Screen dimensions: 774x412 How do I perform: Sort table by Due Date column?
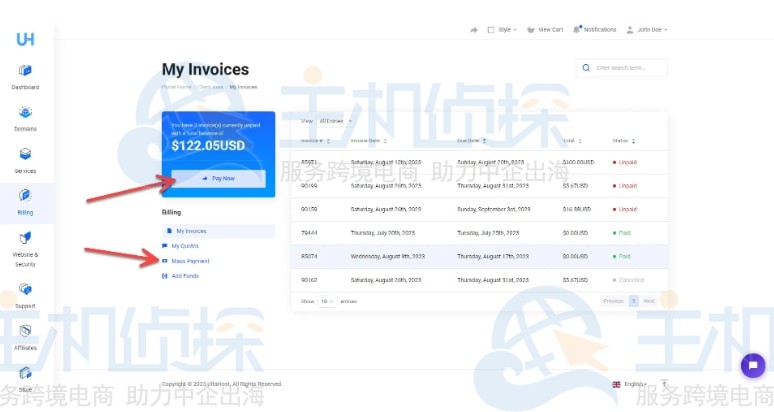click(x=471, y=141)
